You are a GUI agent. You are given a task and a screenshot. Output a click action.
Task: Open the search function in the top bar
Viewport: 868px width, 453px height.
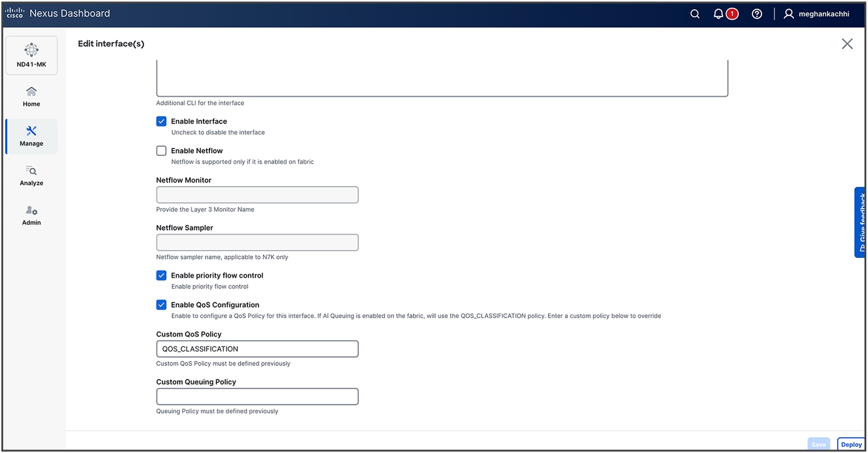pos(696,14)
